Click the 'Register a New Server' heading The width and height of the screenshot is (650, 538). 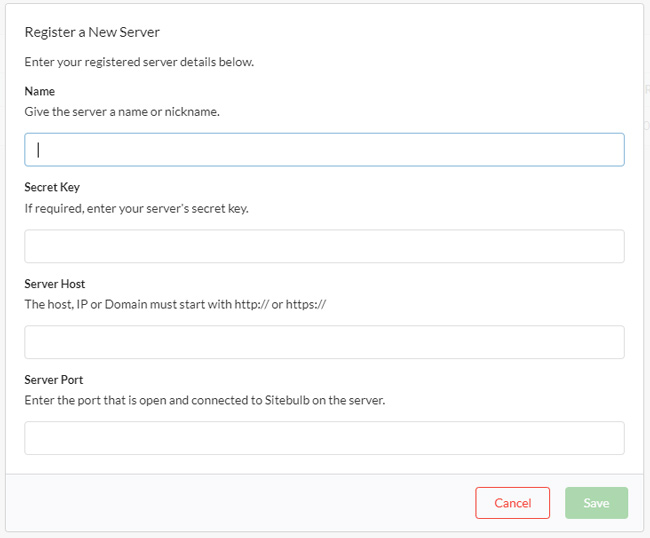tap(92, 32)
